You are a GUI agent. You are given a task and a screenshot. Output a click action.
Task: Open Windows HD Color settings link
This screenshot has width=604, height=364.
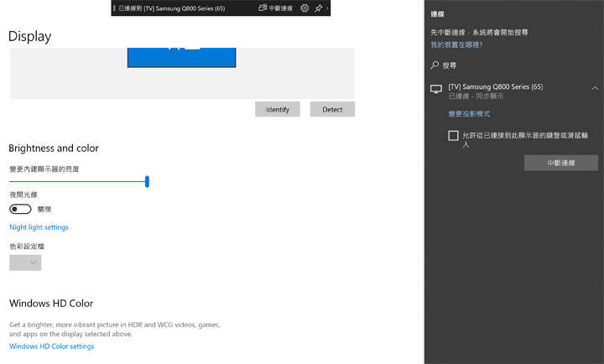coord(51,346)
